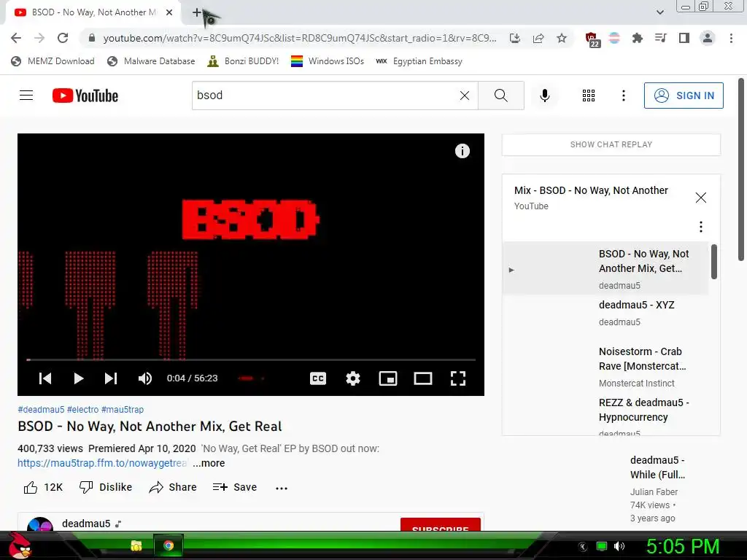Toggle closed captions on the player
The image size is (747, 560).
point(318,378)
